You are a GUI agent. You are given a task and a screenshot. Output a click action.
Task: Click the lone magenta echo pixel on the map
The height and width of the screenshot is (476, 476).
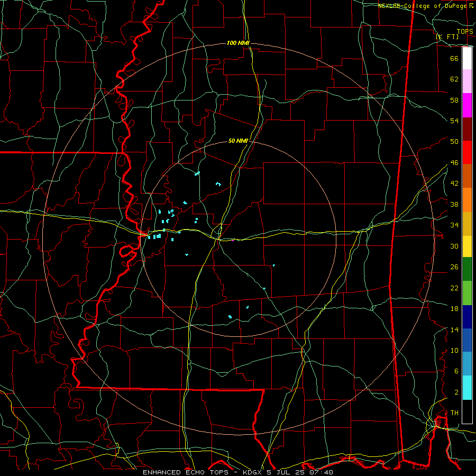pyautogui.click(x=233, y=241)
